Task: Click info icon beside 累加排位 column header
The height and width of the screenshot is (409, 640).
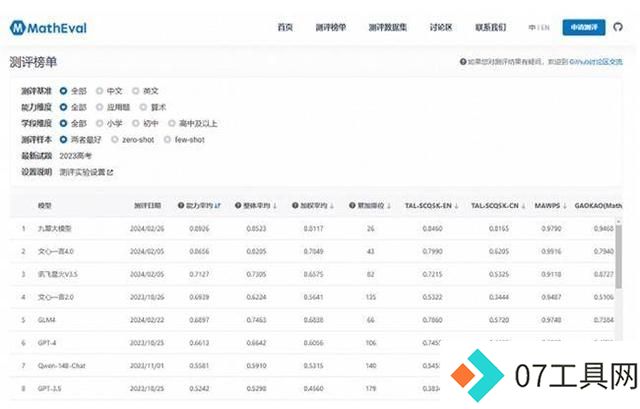Action: pos(352,205)
